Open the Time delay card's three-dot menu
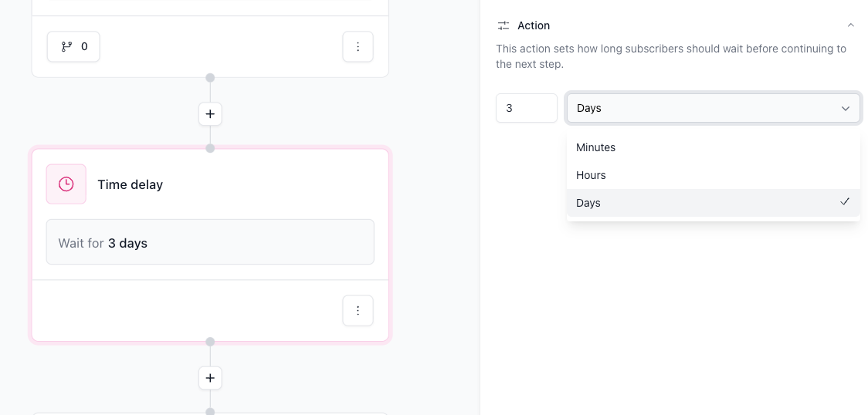The width and height of the screenshot is (868, 415). (358, 311)
